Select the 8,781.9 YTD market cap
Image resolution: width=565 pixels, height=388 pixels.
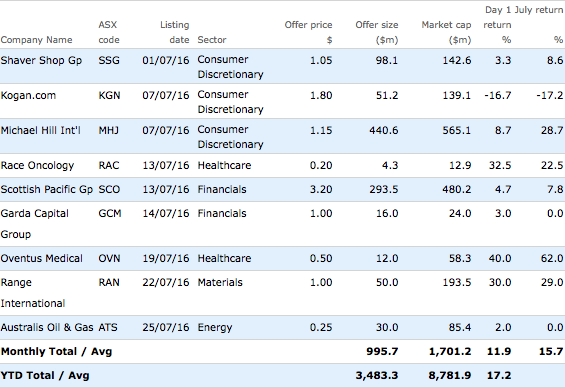(x=450, y=375)
